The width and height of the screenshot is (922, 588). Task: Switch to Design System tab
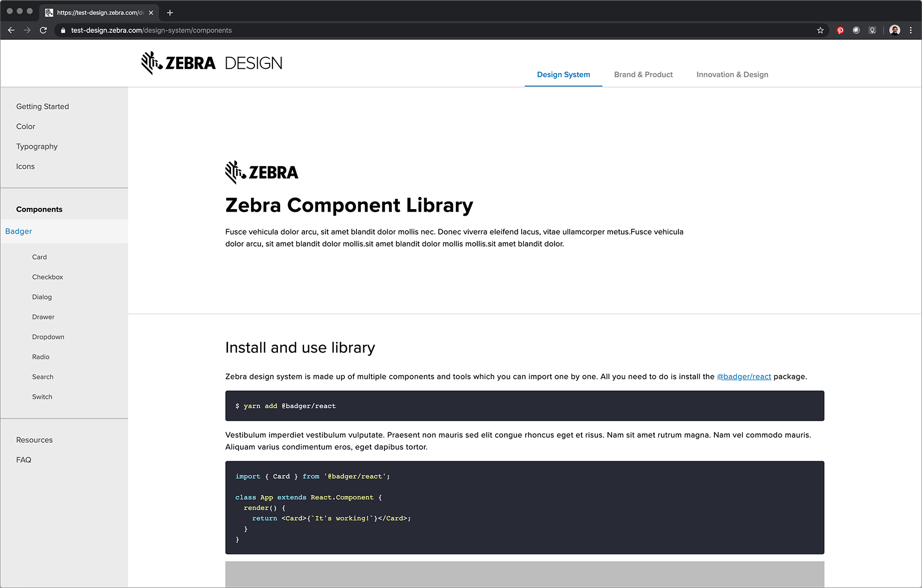[x=564, y=74]
